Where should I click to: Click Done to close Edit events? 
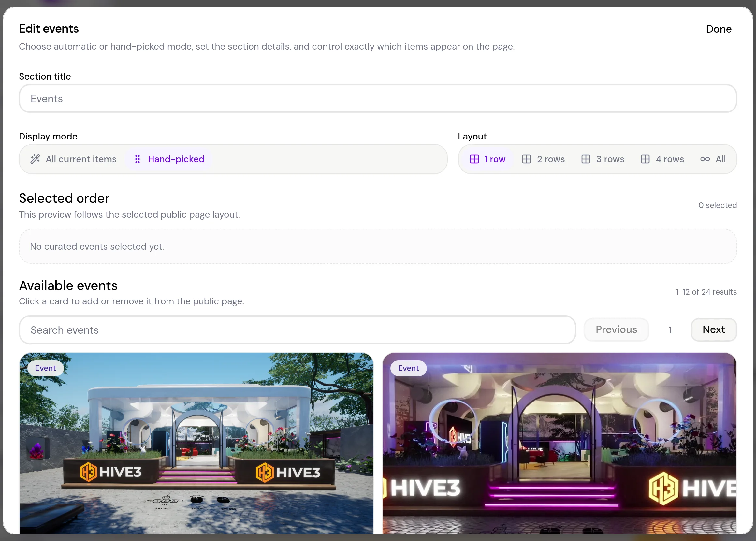click(x=719, y=29)
